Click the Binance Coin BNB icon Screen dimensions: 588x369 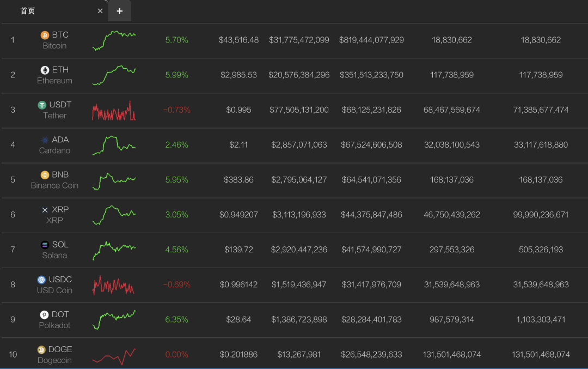coord(45,175)
